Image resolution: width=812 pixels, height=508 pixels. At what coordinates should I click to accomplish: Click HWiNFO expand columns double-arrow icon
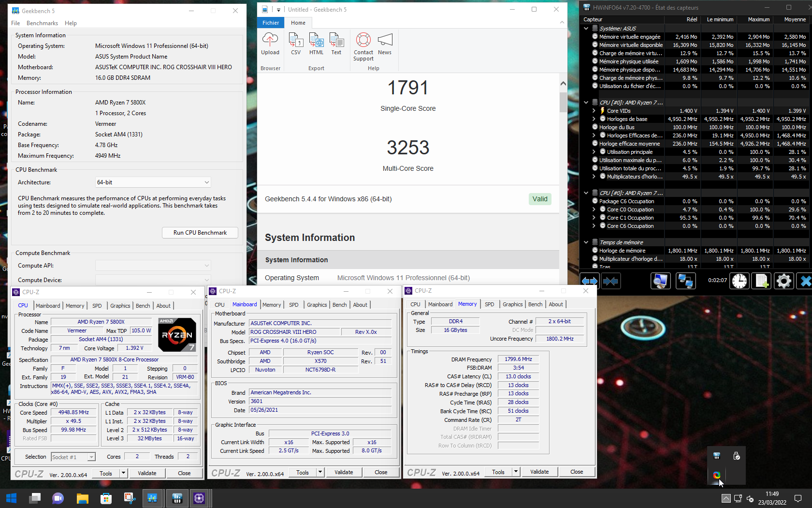590,281
